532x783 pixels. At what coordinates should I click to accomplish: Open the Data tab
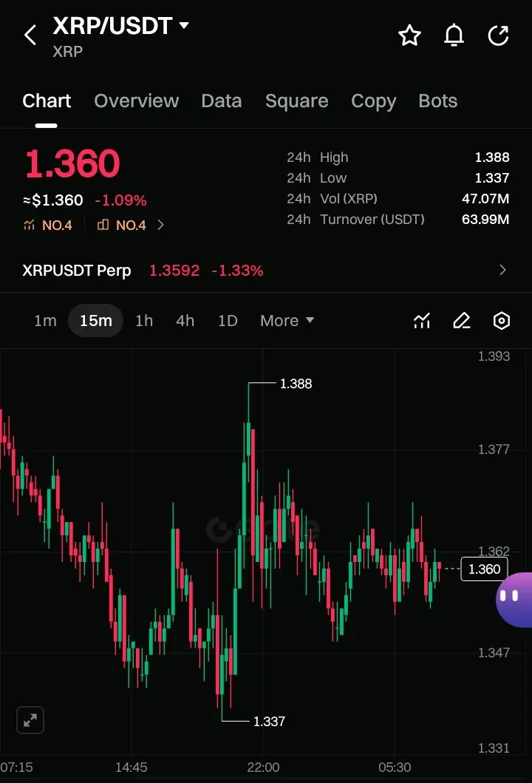coord(222,101)
